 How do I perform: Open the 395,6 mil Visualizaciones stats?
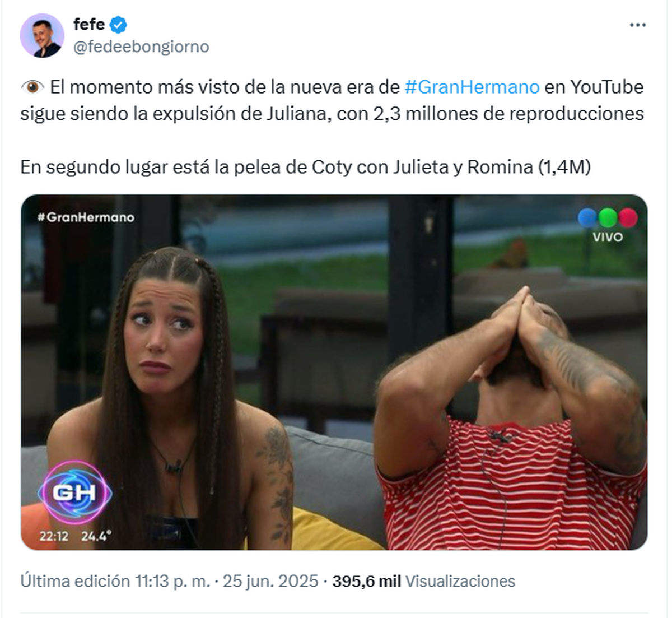[x=423, y=581]
